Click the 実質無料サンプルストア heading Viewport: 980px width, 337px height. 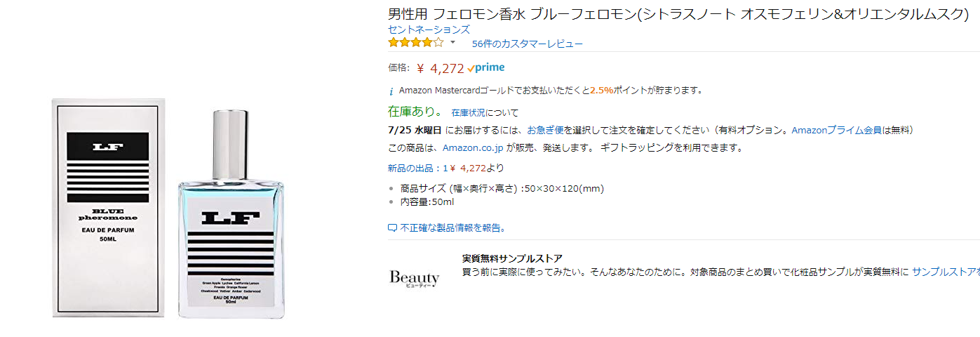pos(512,258)
